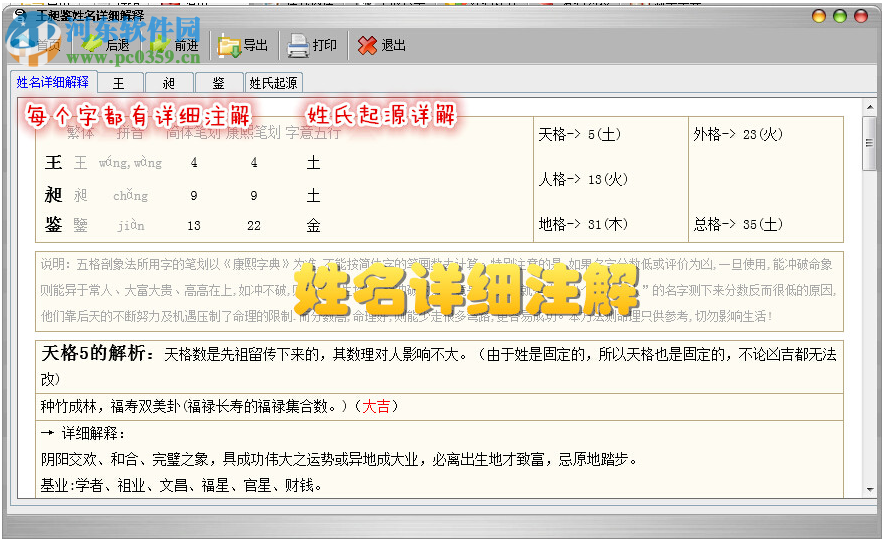
Task: Click the 人格-> 13(火) entry
Action: (x=583, y=179)
